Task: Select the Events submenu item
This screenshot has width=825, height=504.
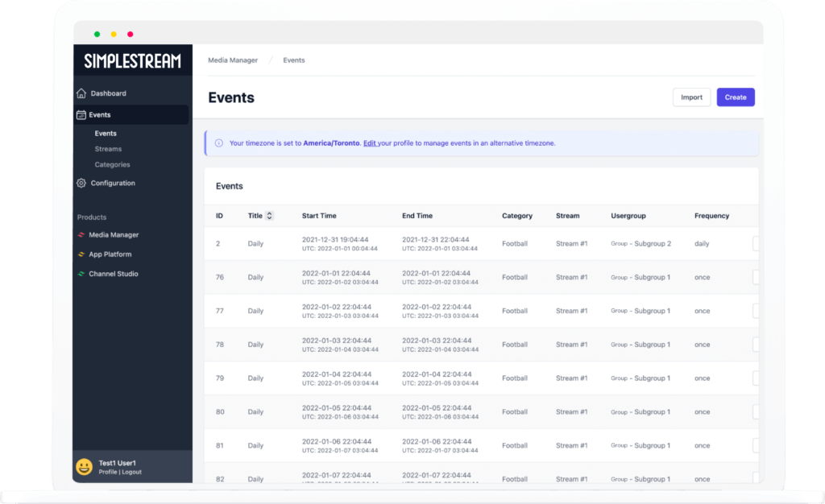Action: click(106, 134)
